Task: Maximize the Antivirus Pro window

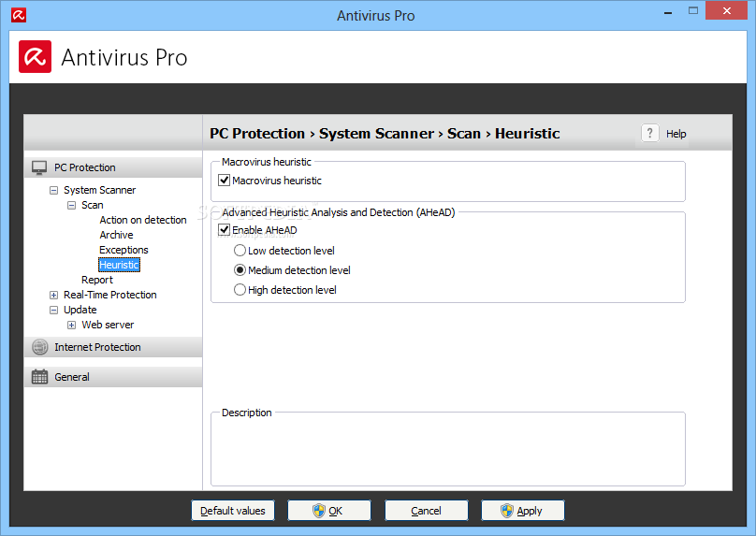Action: (692, 10)
